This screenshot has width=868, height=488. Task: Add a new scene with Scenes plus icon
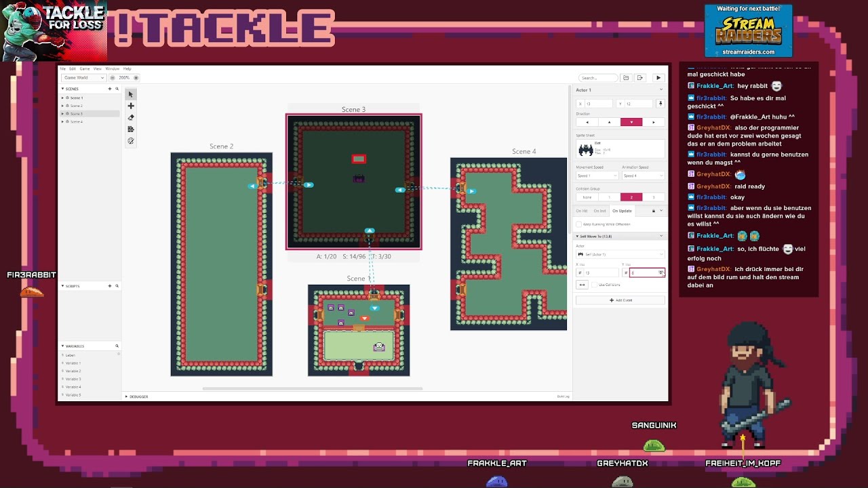110,89
